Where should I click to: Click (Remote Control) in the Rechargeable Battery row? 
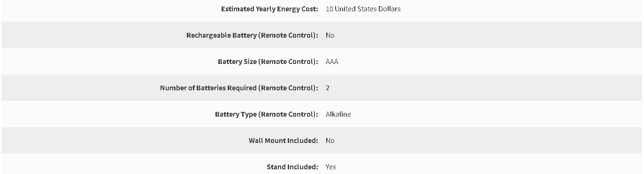[x=288, y=35]
